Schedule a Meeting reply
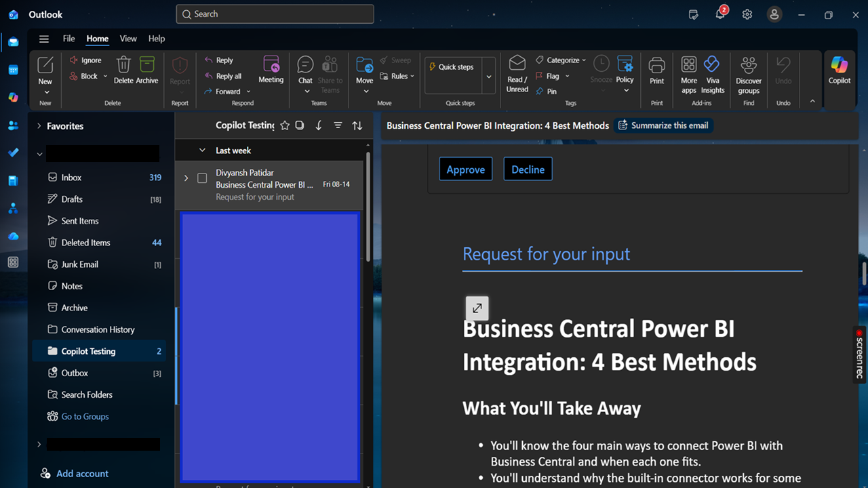868x488 pixels. tap(271, 70)
